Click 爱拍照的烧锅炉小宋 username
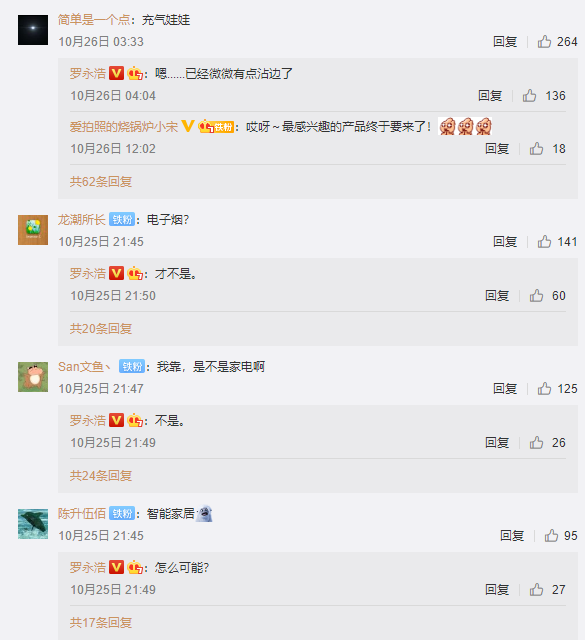The height and width of the screenshot is (640, 585). point(124,127)
